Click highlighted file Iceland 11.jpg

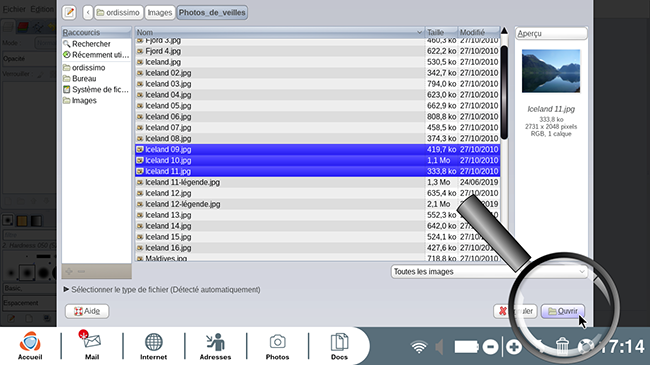point(318,171)
